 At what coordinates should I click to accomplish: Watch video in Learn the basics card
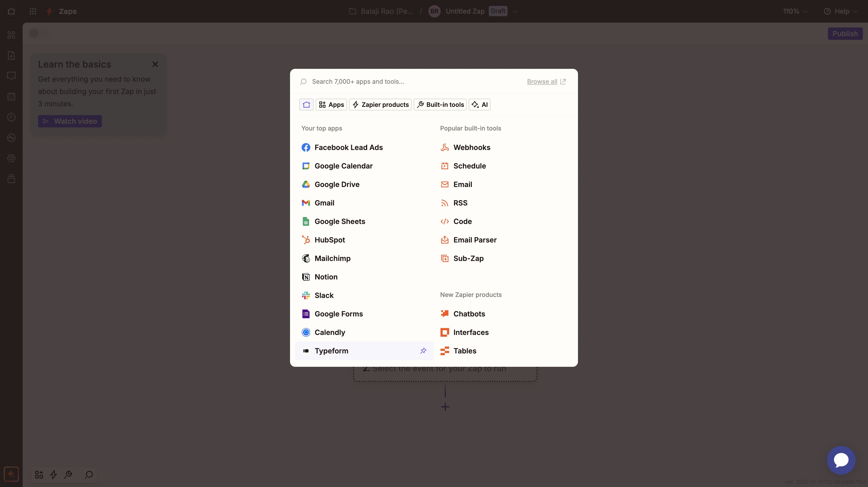70,121
